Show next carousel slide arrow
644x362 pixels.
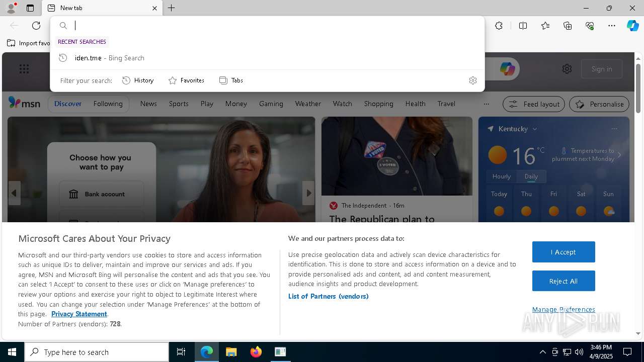pos(308,193)
